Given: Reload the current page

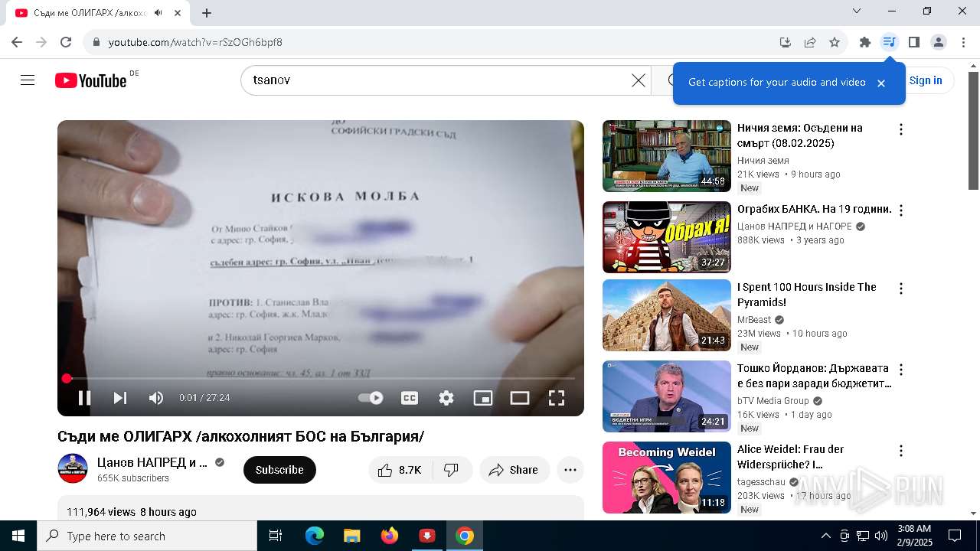Looking at the screenshot, I should pos(66,42).
